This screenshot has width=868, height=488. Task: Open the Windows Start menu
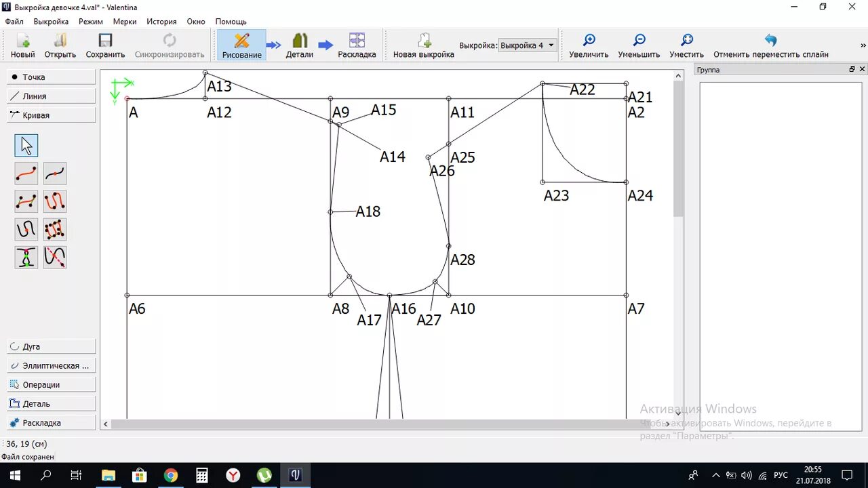click(15, 475)
